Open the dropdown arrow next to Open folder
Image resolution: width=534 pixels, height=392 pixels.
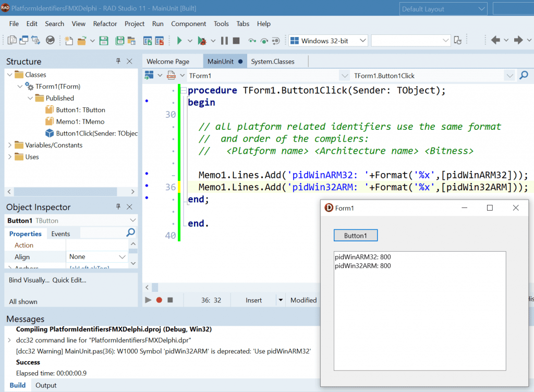click(92, 41)
